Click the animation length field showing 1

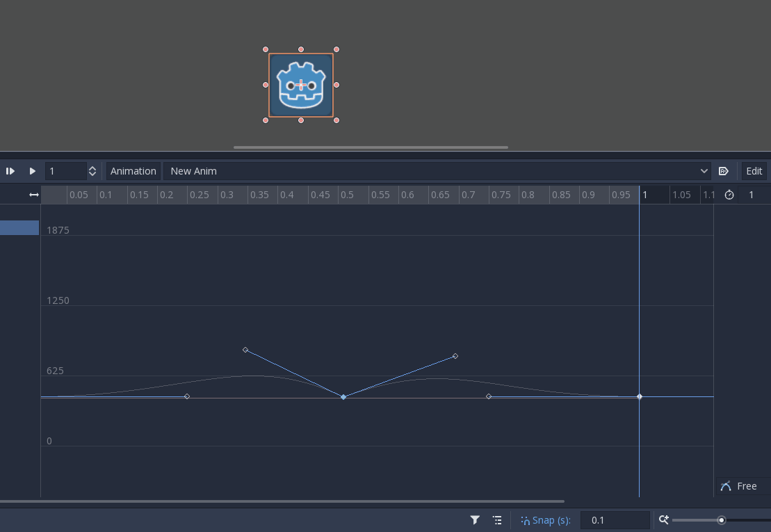coord(752,195)
